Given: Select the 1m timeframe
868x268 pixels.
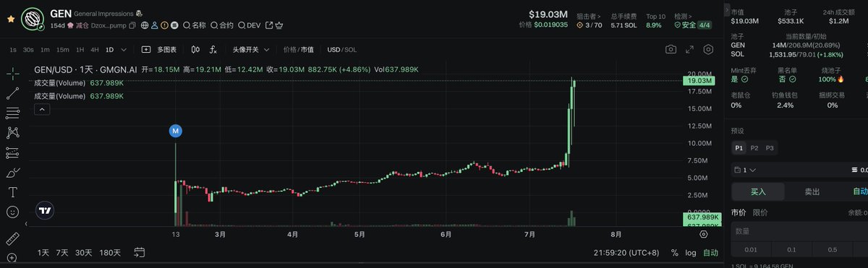Looking at the screenshot, I should [45, 50].
